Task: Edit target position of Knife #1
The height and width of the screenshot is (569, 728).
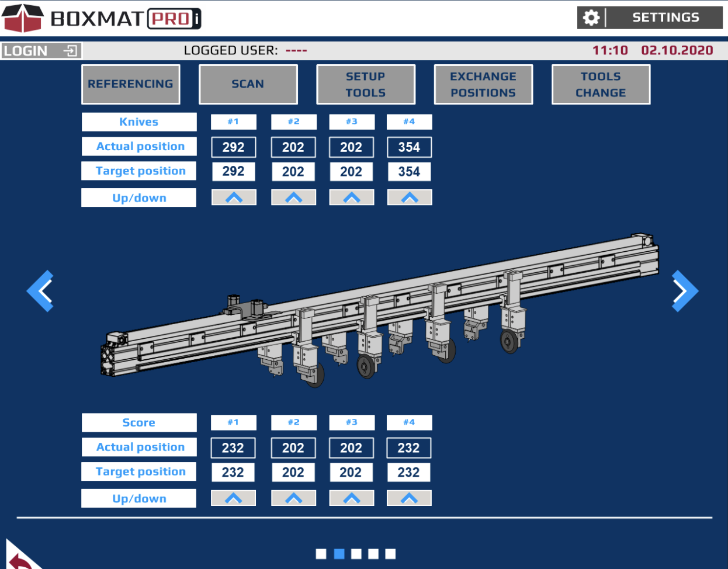Action: click(x=233, y=171)
